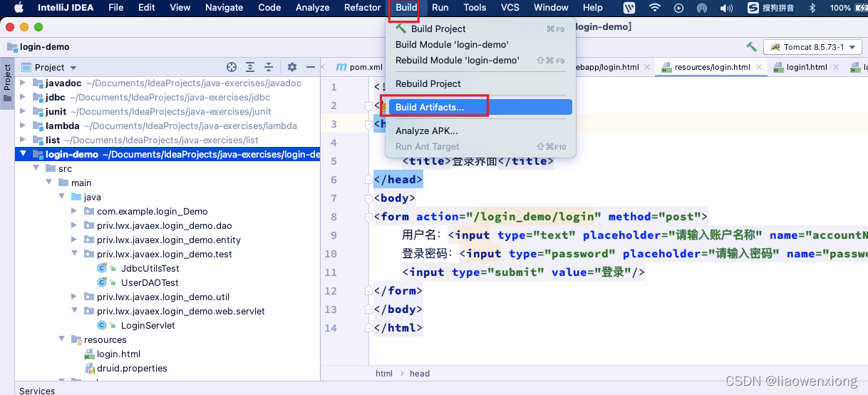The height and width of the screenshot is (395, 868).
Task: Collapse the login-demo module node
Action: coord(23,154)
